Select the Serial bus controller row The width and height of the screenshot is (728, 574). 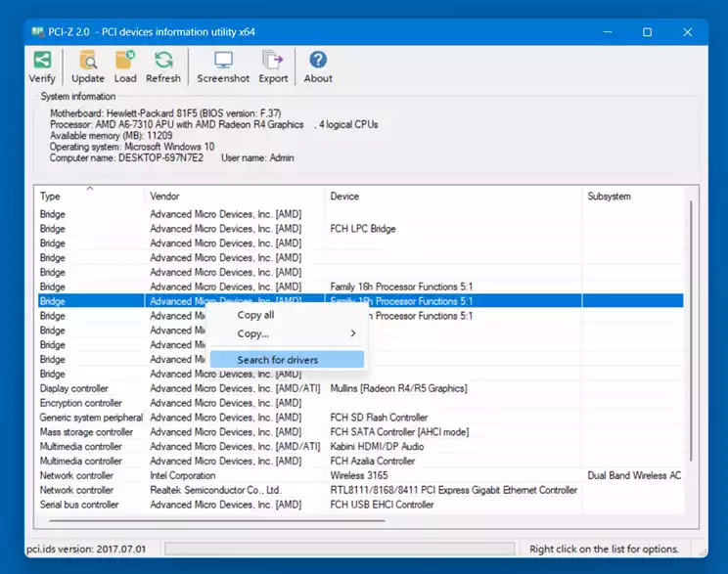[x=360, y=505]
